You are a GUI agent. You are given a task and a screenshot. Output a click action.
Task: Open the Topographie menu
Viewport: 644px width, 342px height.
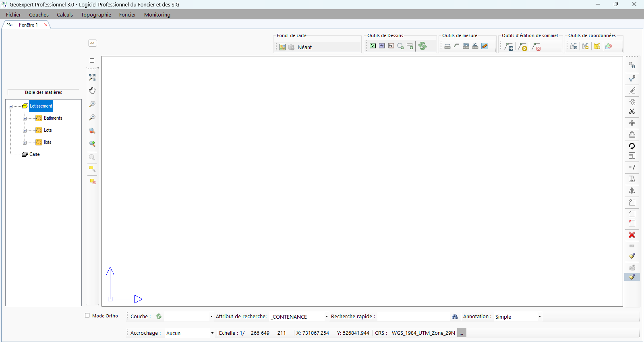(96, 15)
